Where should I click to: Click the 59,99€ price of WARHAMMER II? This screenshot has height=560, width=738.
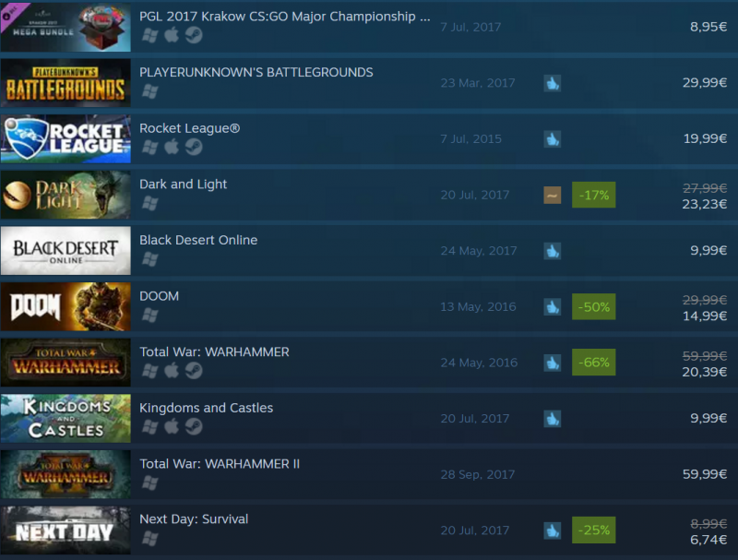pyautogui.click(x=705, y=474)
